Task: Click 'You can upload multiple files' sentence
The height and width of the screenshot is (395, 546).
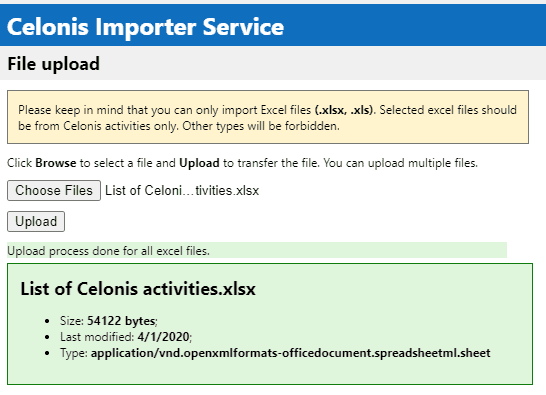Action: 400,163
